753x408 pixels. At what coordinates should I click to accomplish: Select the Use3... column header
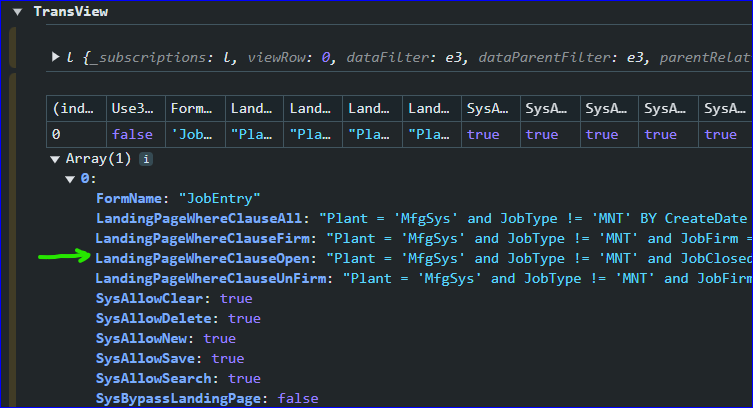(136, 108)
